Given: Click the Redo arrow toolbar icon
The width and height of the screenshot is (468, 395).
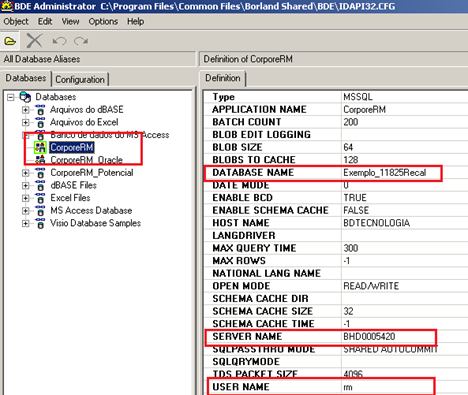Looking at the screenshot, I should (x=81, y=41).
